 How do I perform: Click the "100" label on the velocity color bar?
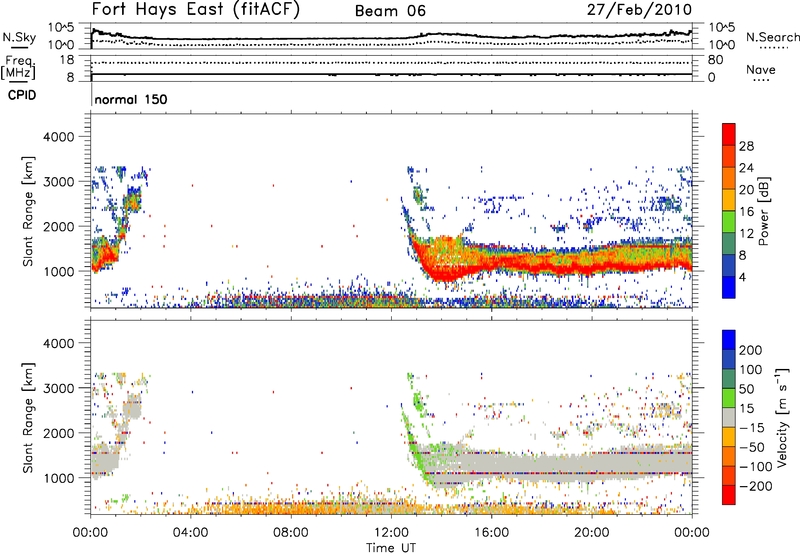(x=751, y=370)
